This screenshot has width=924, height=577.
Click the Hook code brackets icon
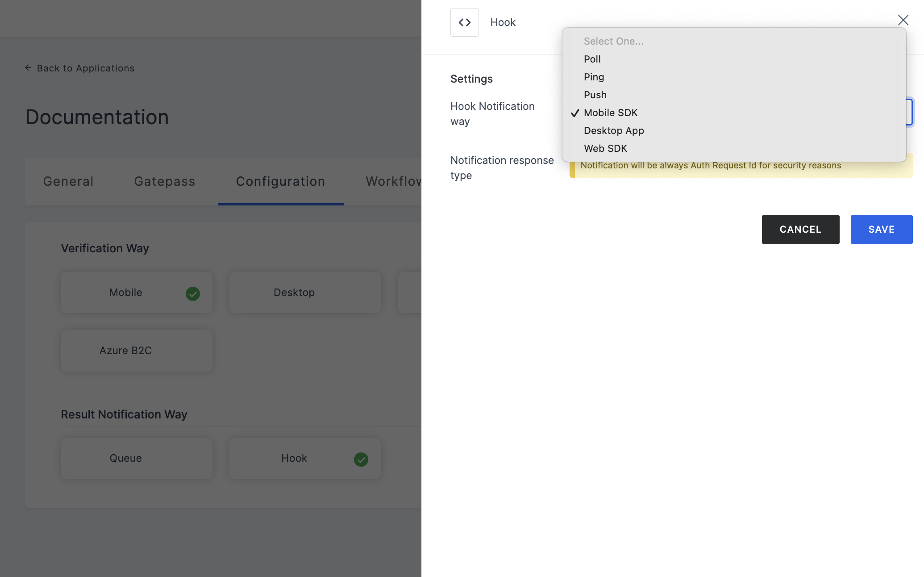(x=464, y=22)
